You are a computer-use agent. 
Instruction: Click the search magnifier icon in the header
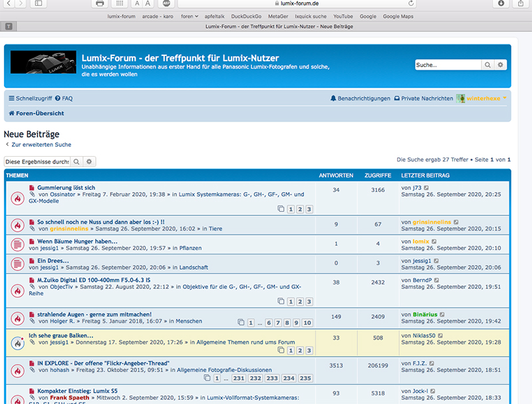click(x=488, y=65)
